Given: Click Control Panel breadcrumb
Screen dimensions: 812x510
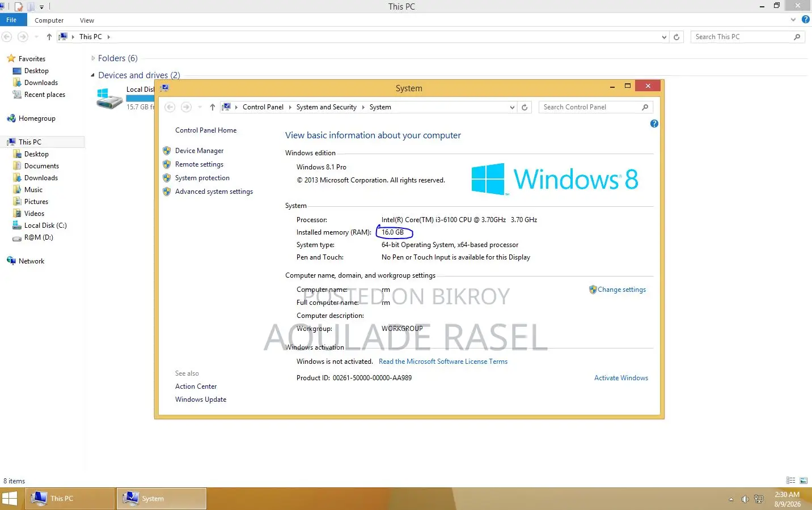Looking at the screenshot, I should click(263, 107).
